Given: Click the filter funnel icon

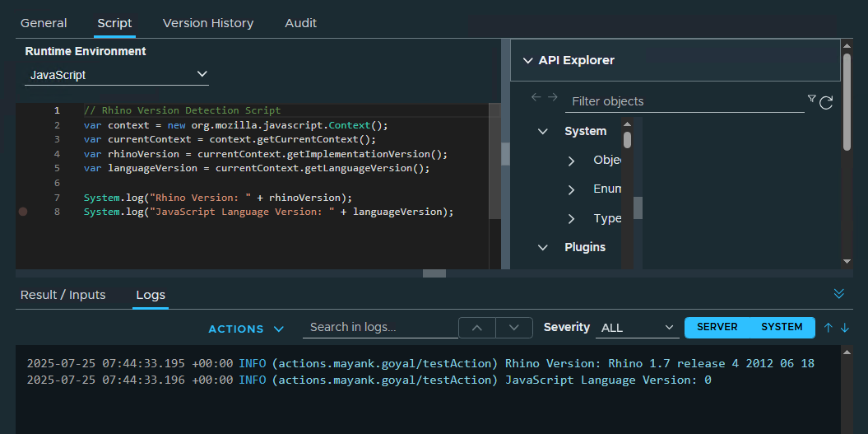Looking at the screenshot, I should point(811,99).
